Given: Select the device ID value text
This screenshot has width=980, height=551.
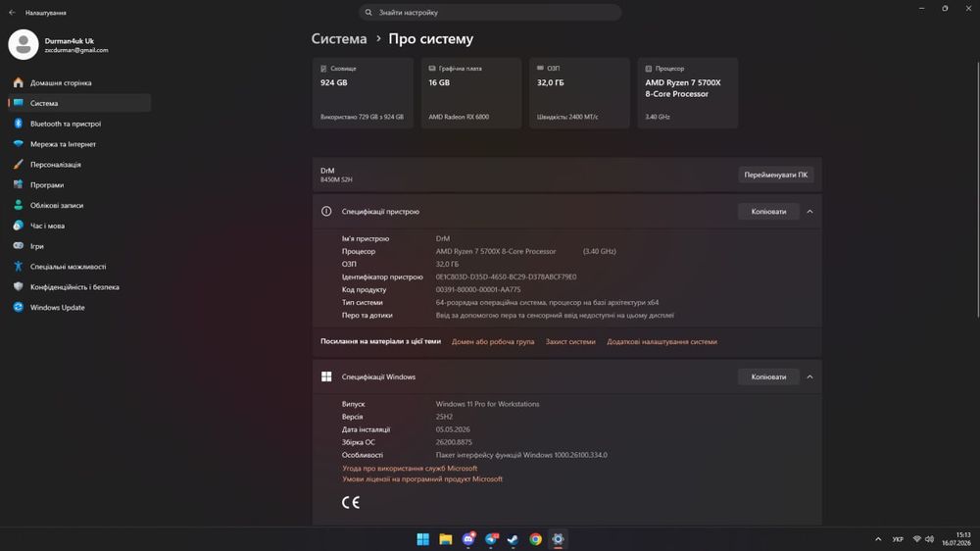Looking at the screenshot, I should point(507,277).
